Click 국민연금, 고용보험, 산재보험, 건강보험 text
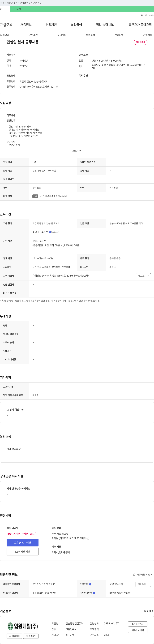The image size is (154, 644). tap(51, 267)
